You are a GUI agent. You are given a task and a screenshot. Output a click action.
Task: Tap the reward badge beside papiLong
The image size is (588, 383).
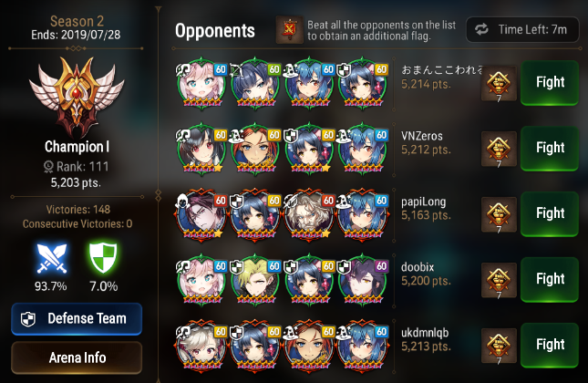499,214
